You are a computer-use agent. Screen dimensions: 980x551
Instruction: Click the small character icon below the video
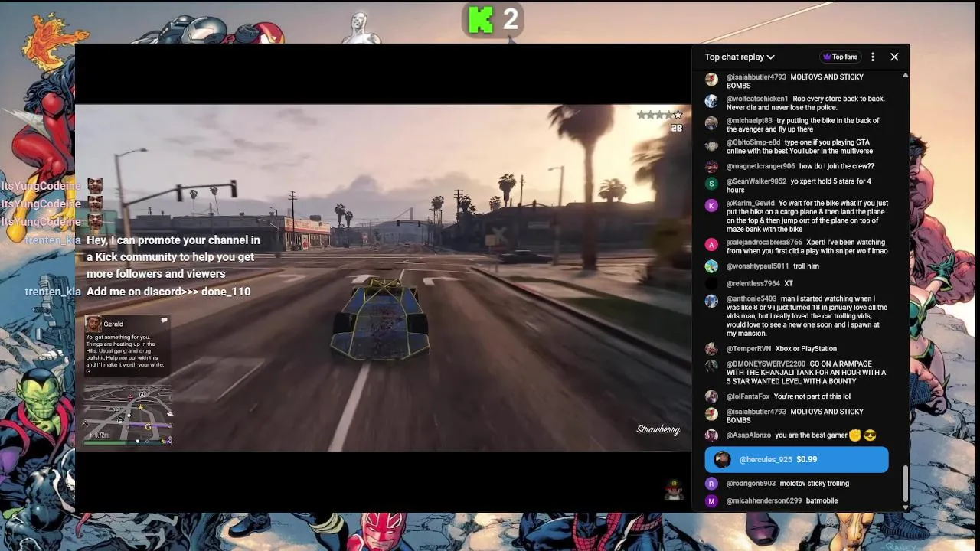pos(674,490)
